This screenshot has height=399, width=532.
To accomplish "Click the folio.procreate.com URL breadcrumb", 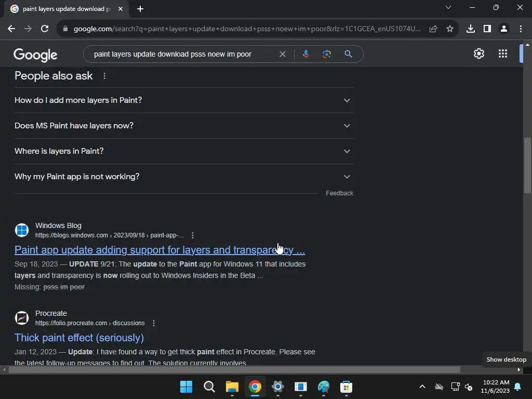I will pyautogui.click(x=90, y=323).
